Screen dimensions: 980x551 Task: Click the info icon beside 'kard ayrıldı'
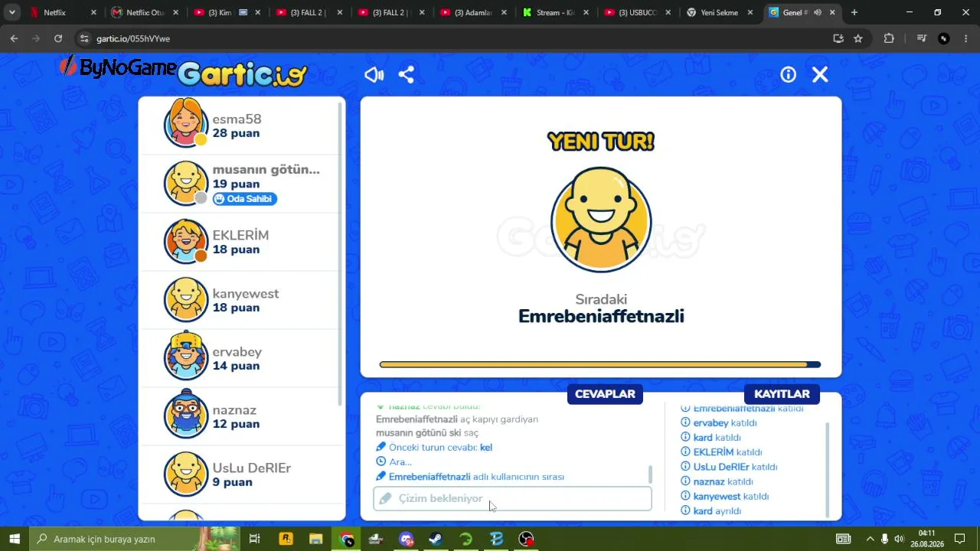[685, 510]
